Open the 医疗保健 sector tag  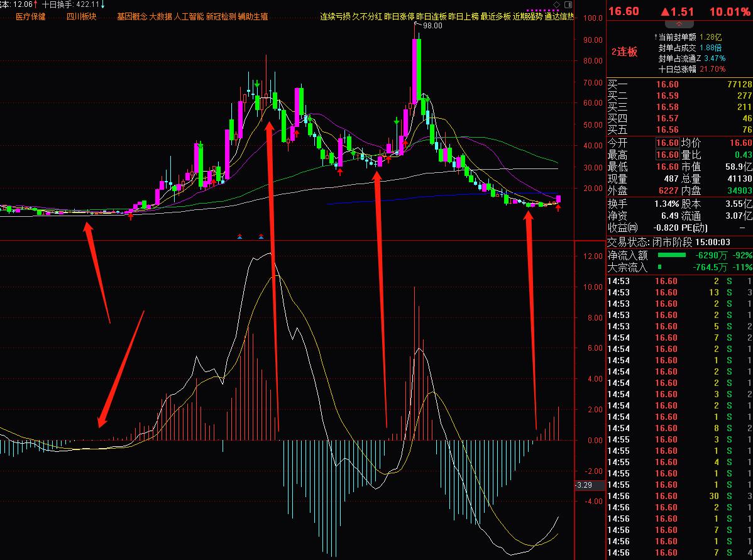point(30,16)
